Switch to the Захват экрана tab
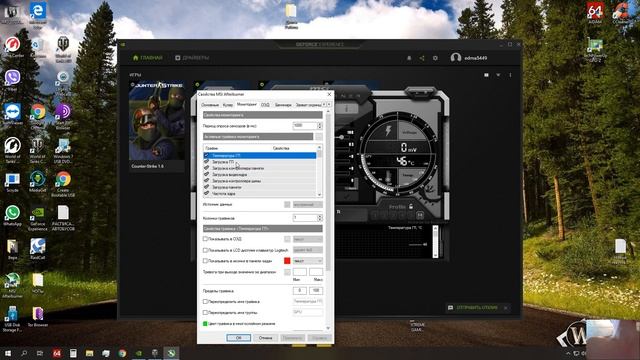The image size is (640, 360). tap(308, 105)
